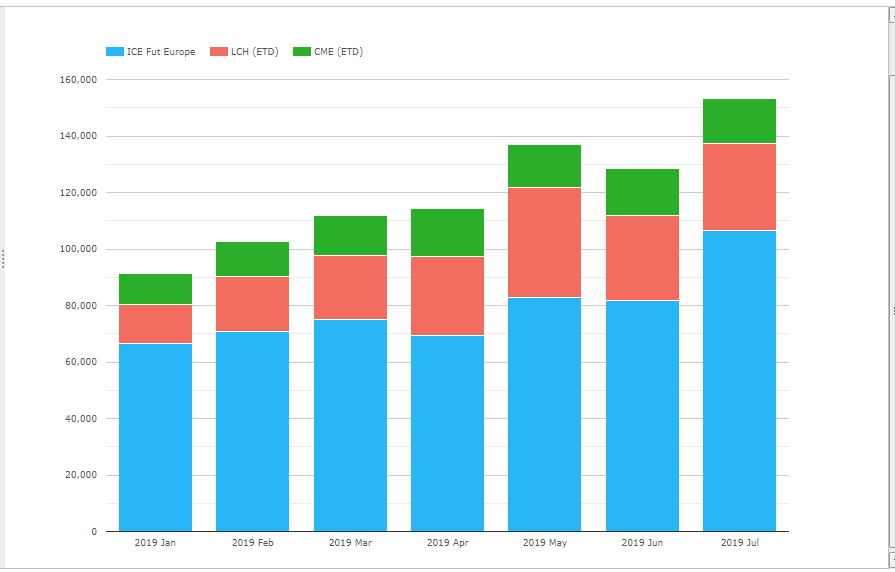Select red LCH segment for 2019 May

pyautogui.click(x=545, y=243)
